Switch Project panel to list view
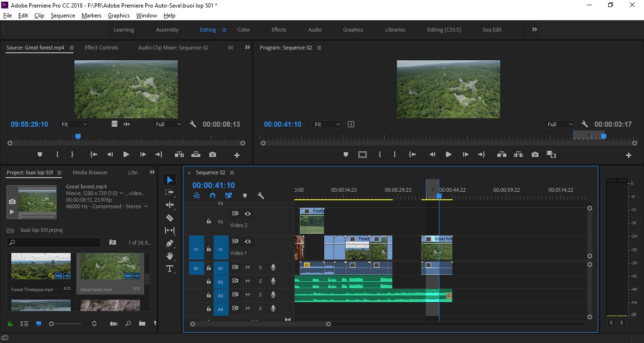 pos(25,324)
